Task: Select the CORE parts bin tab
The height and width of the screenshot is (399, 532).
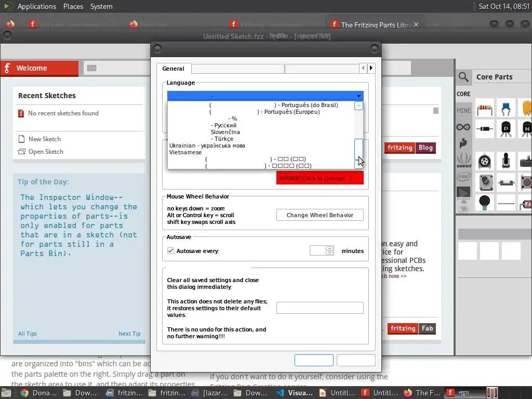Action: click(x=463, y=94)
